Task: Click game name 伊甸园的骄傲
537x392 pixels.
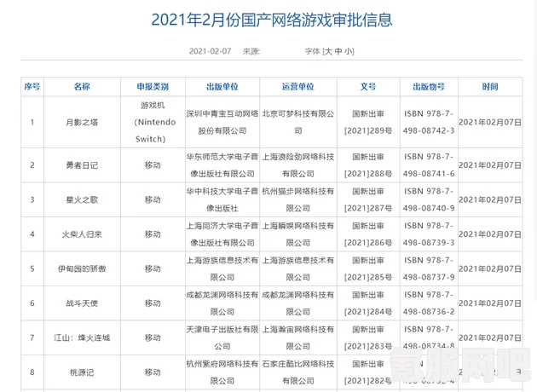Action: click(82, 268)
